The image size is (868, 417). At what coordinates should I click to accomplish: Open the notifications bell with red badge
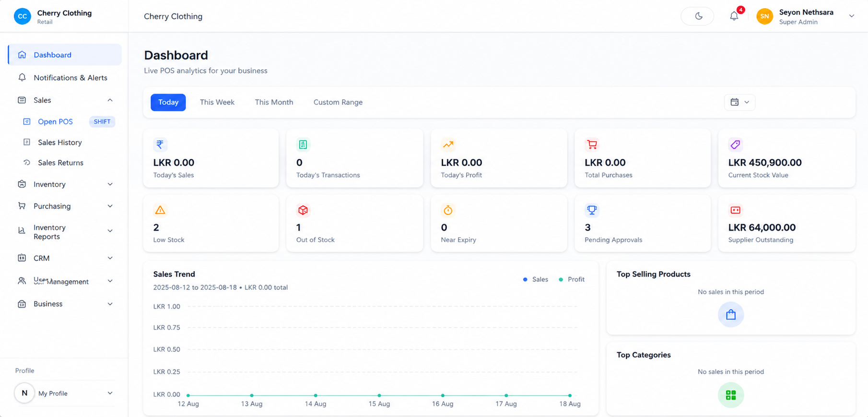(734, 16)
